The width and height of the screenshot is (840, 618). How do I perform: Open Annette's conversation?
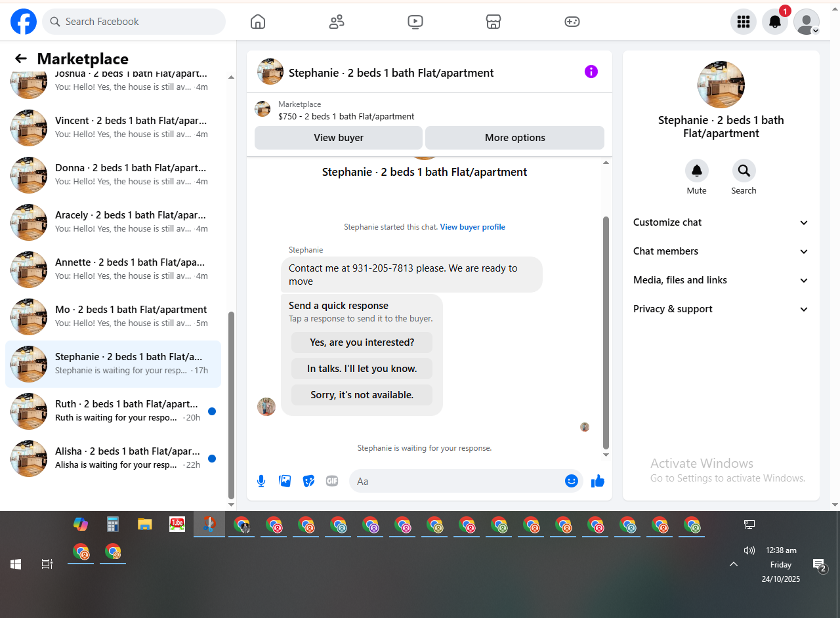tap(113, 270)
